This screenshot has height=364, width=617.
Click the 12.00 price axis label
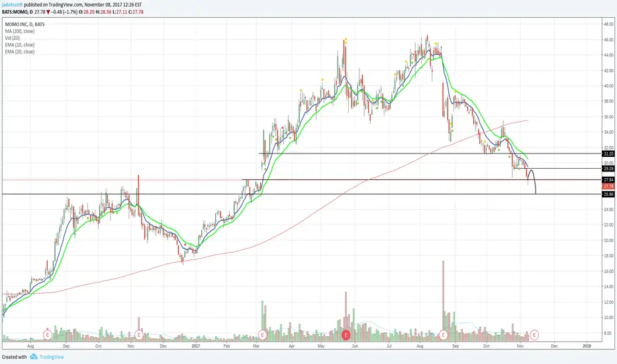(x=608, y=302)
